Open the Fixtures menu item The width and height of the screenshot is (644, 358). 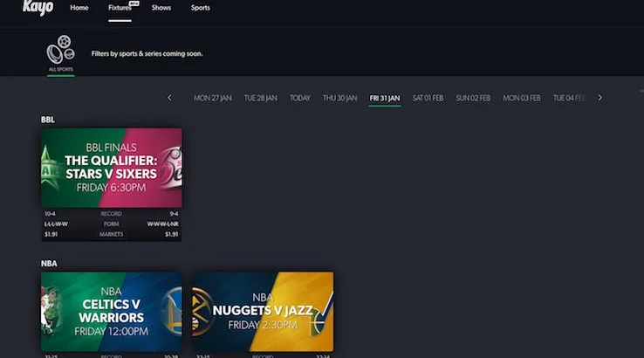pos(120,8)
